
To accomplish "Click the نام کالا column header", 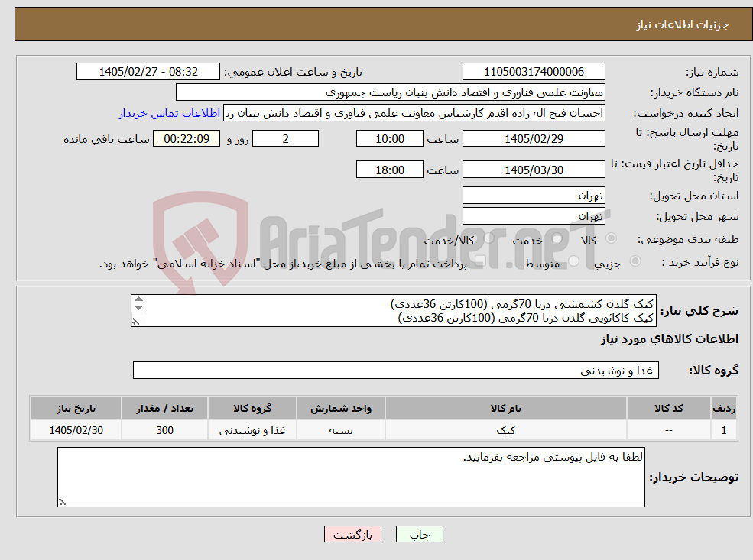I will [505, 408].
